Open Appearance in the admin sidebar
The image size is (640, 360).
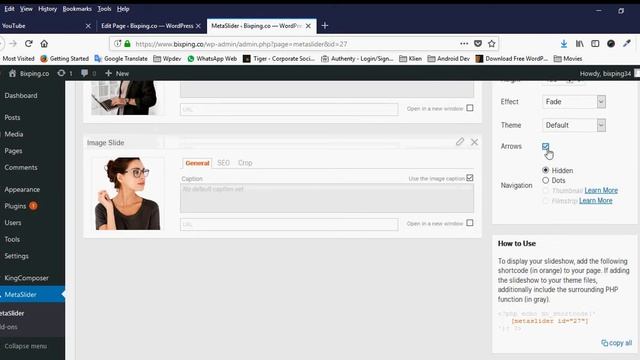click(22, 189)
